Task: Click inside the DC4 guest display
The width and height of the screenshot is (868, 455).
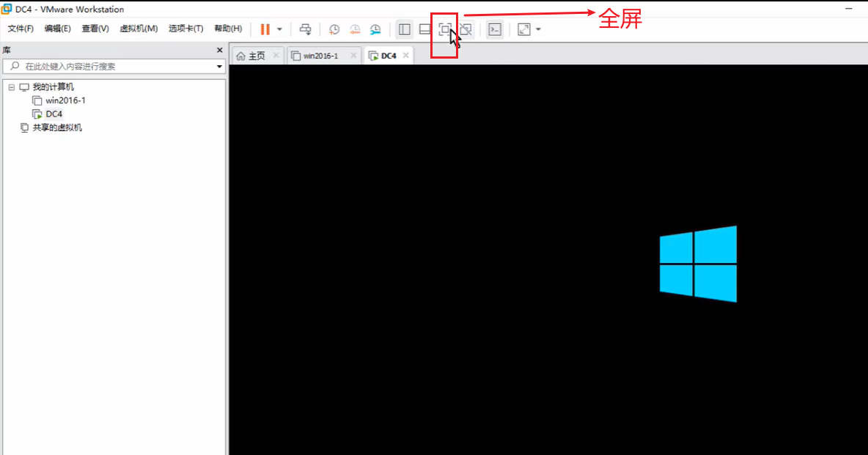Action: point(548,259)
